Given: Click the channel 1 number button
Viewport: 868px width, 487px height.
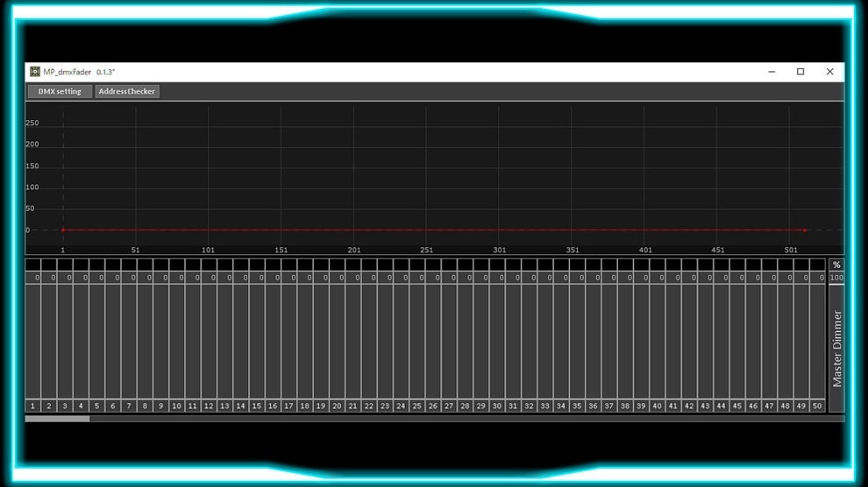Looking at the screenshot, I should click(x=32, y=406).
